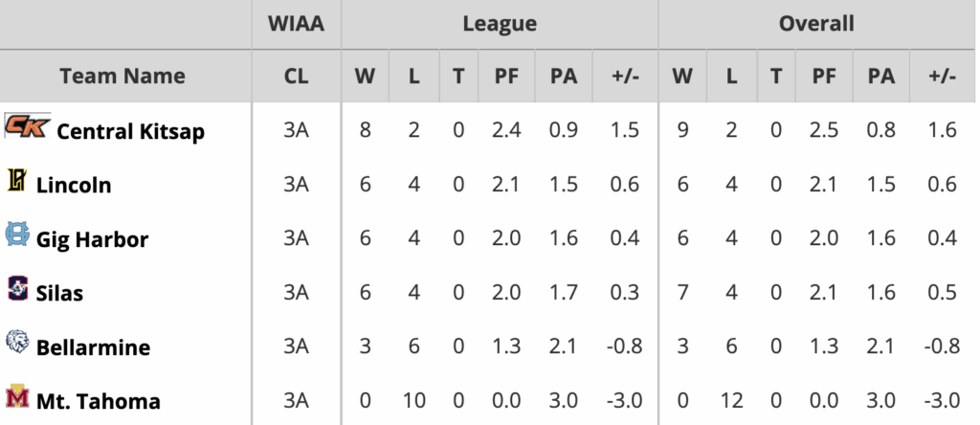Open the Lincoln team page
980x425 pixels.
pyautogui.click(x=74, y=186)
